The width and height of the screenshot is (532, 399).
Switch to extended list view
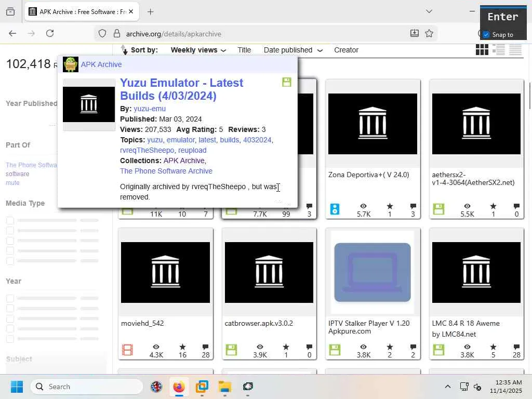499,50
